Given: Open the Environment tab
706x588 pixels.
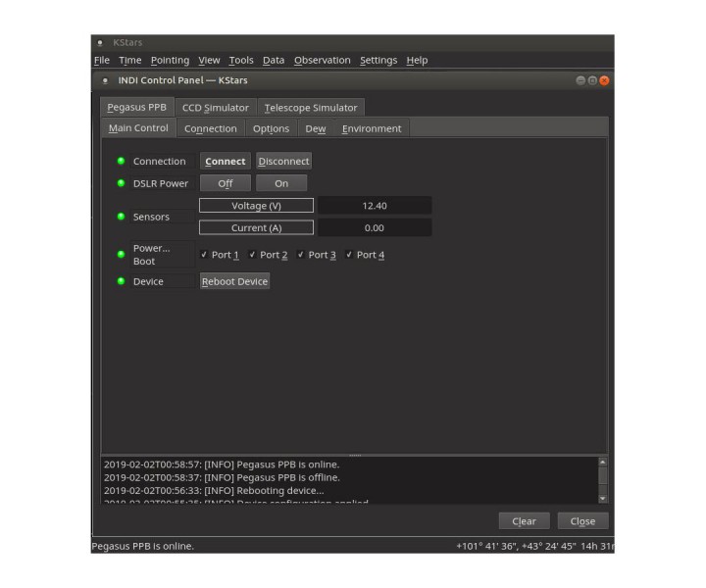Looking at the screenshot, I should [371, 128].
